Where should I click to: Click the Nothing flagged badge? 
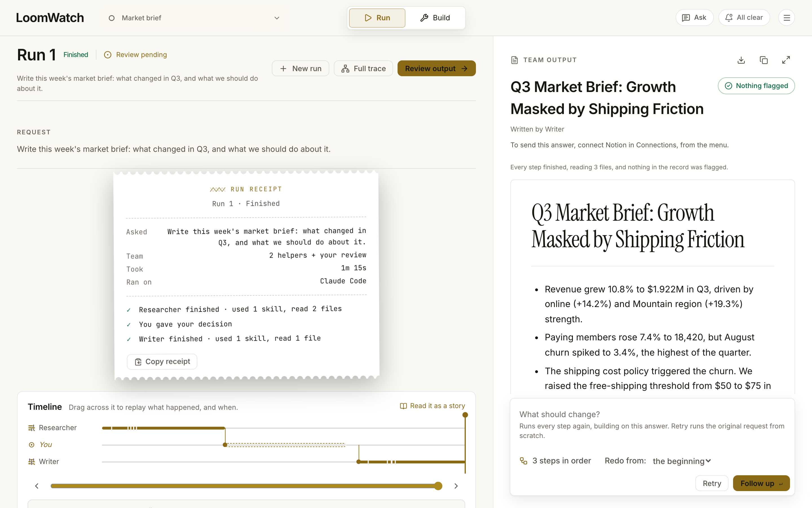(x=756, y=86)
